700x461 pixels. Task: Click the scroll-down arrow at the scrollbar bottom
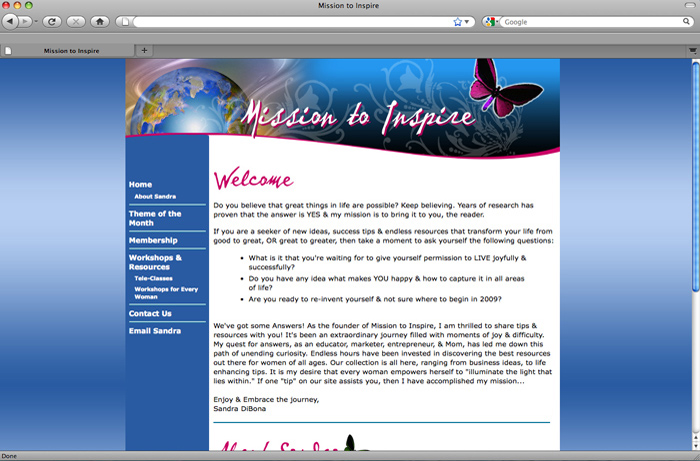(696, 445)
